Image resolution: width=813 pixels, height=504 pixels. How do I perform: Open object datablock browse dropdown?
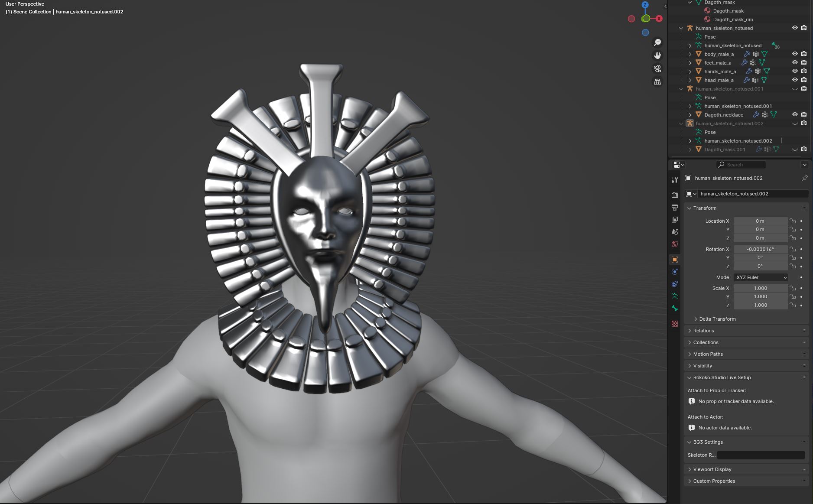click(691, 194)
